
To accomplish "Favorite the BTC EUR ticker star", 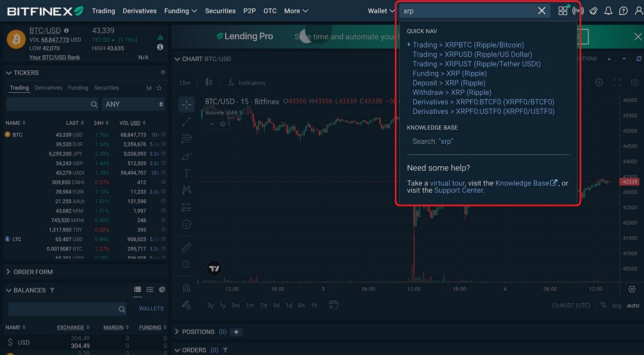I will pyautogui.click(x=164, y=144).
